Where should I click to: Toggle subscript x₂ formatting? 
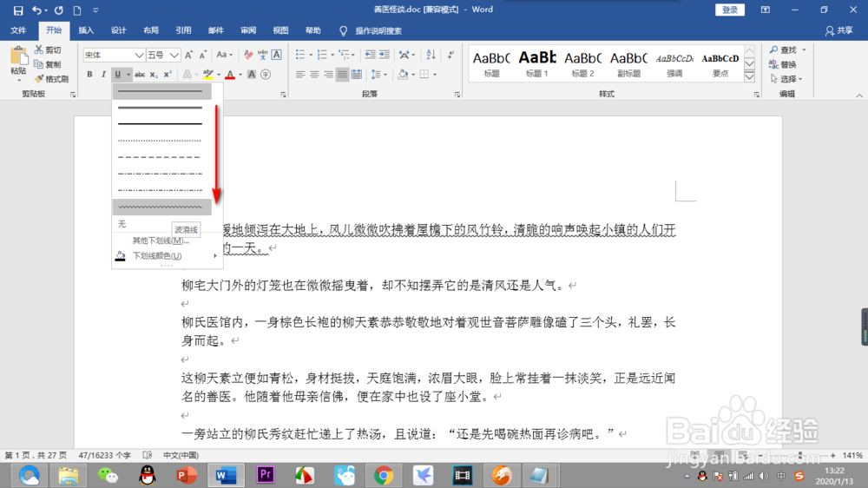click(154, 74)
